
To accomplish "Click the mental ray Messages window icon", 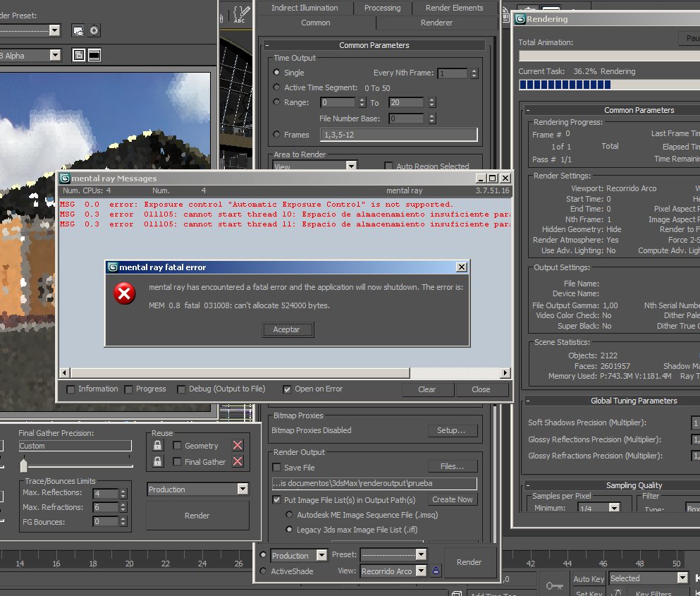I will 65,178.
